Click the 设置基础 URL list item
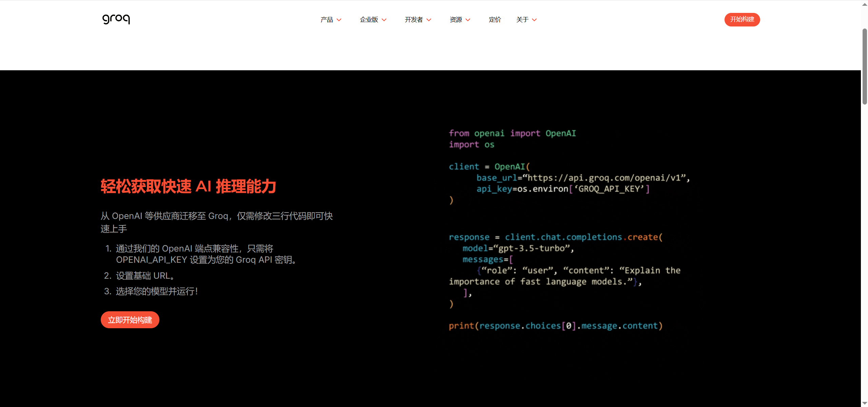868x407 pixels. [145, 276]
